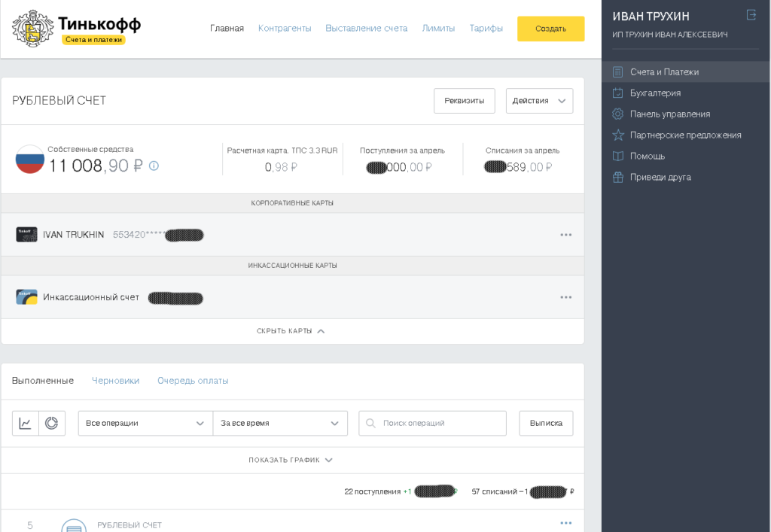Go to the Главная page
Viewport: 771px width, 532px height.
pyautogui.click(x=227, y=29)
